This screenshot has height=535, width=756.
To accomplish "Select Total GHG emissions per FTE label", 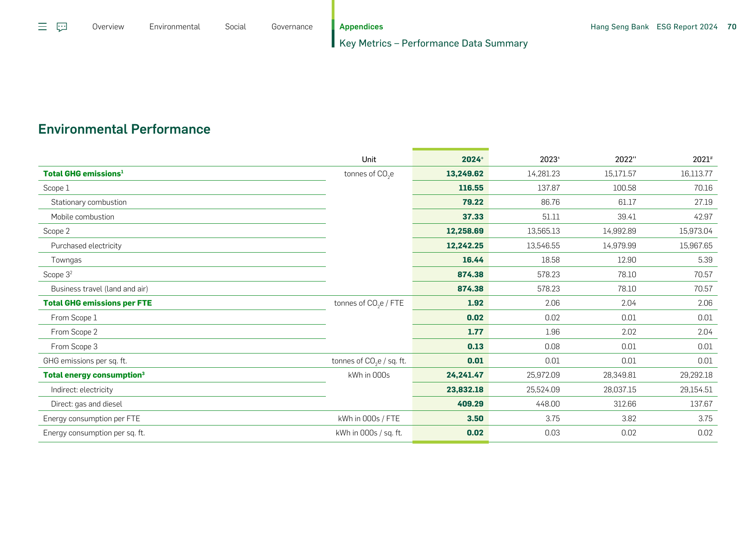I will (x=97, y=303).
